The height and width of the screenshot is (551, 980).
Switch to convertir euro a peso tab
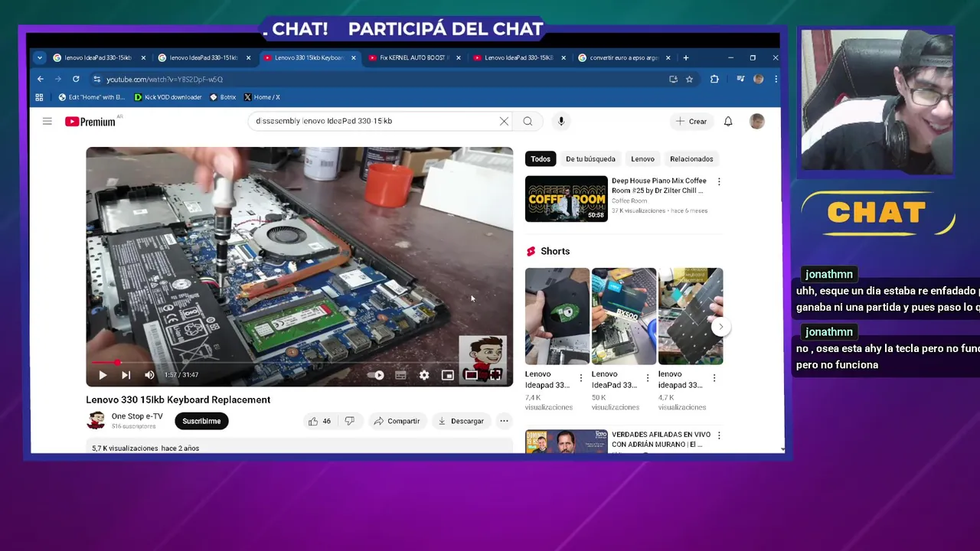click(624, 57)
